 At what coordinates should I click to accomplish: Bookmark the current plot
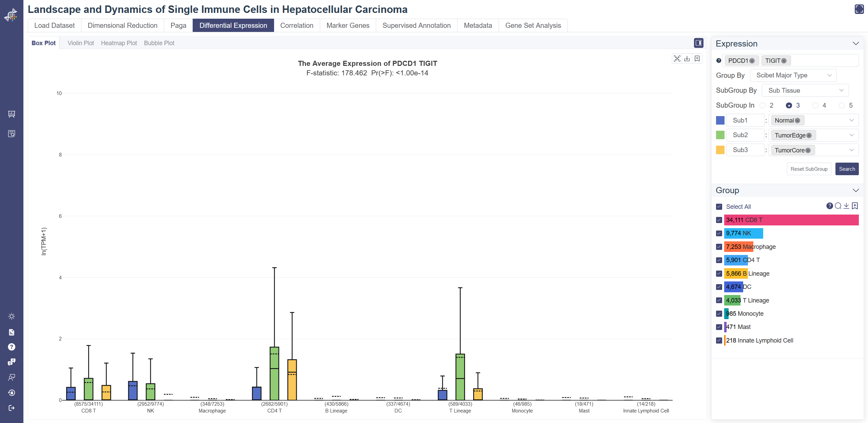pyautogui.click(x=697, y=59)
